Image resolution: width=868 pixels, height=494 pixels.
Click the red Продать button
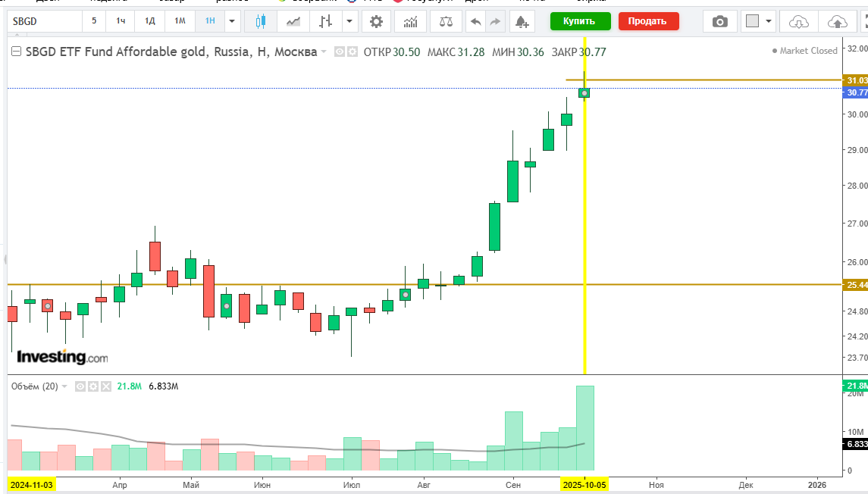click(648, 21)
